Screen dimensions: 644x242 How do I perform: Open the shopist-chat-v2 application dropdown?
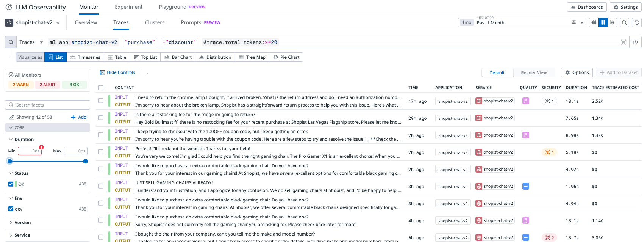33,23
